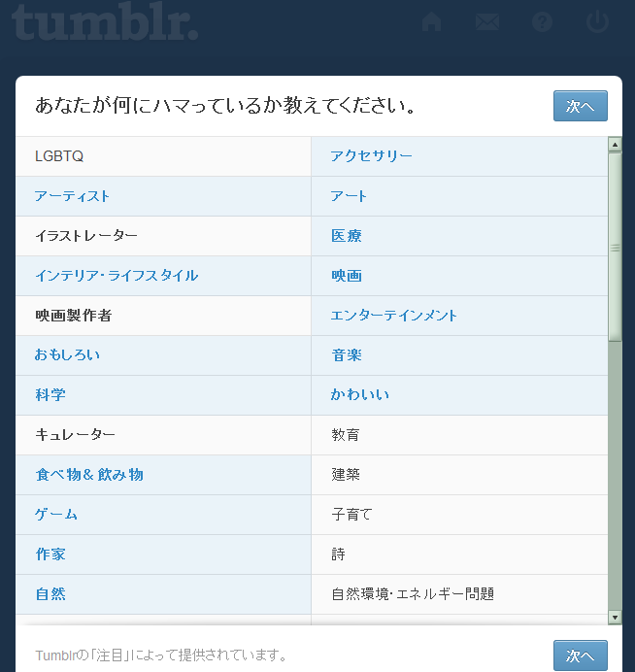
Task: Deselect the 映画 interest
Action: point(459,276)
